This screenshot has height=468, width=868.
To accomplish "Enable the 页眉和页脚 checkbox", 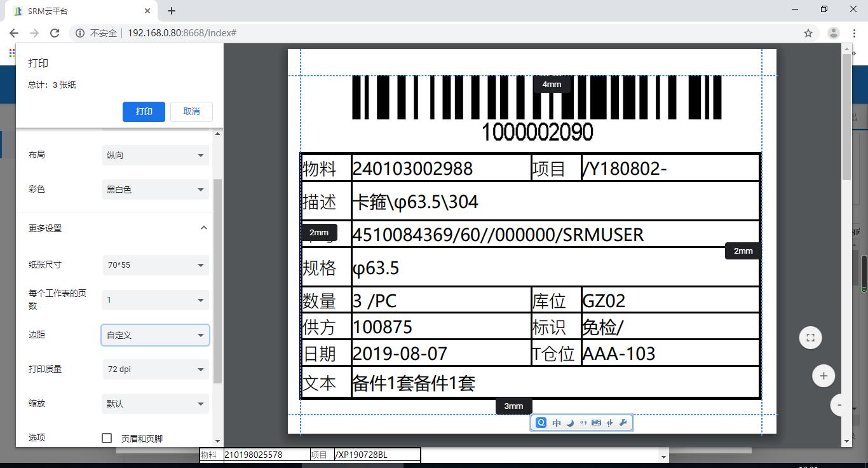I will tap(107, 438).
